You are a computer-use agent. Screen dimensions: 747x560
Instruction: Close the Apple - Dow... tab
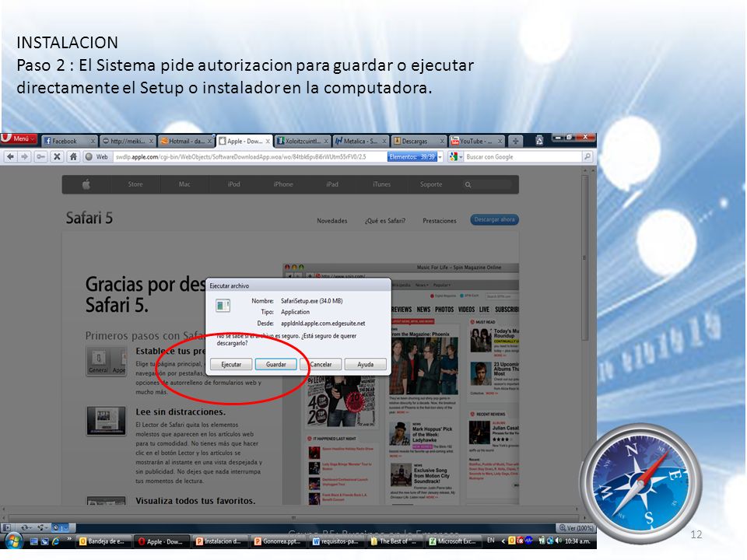point(268,142)
